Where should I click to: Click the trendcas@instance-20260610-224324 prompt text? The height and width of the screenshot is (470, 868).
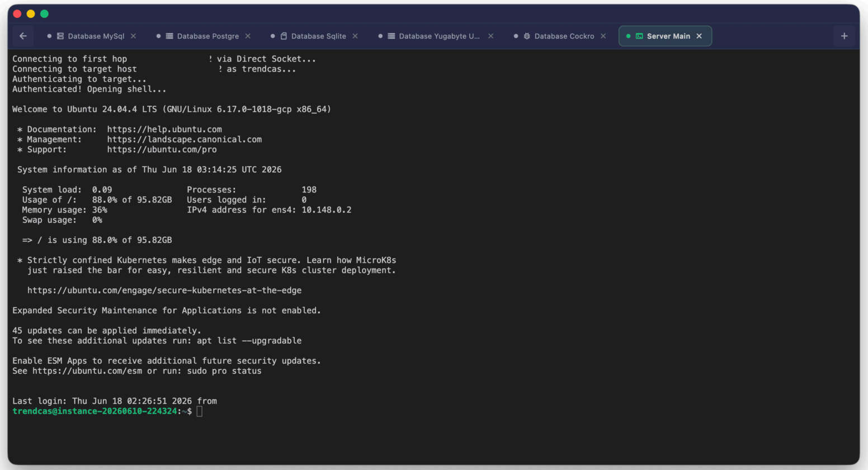point(95,411)
